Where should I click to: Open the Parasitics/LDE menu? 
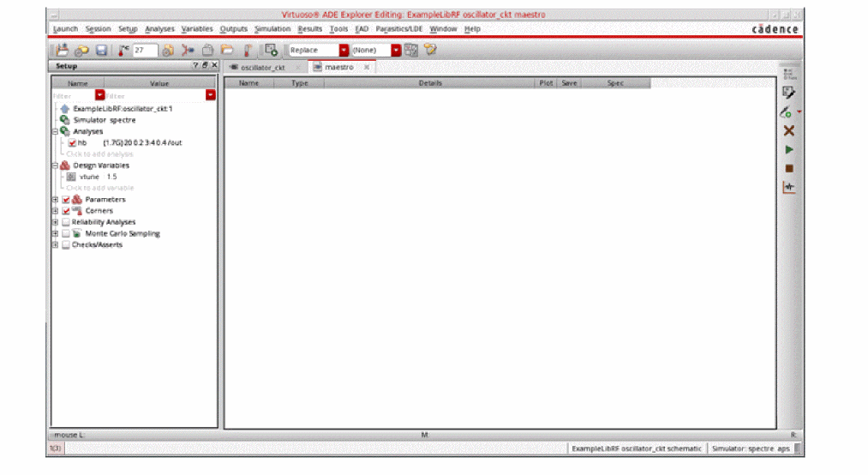click(x=399, y=29)
